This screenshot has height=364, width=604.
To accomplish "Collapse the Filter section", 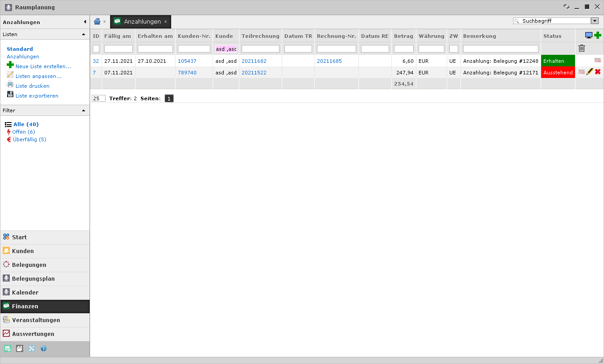I will tap(83, 110).
